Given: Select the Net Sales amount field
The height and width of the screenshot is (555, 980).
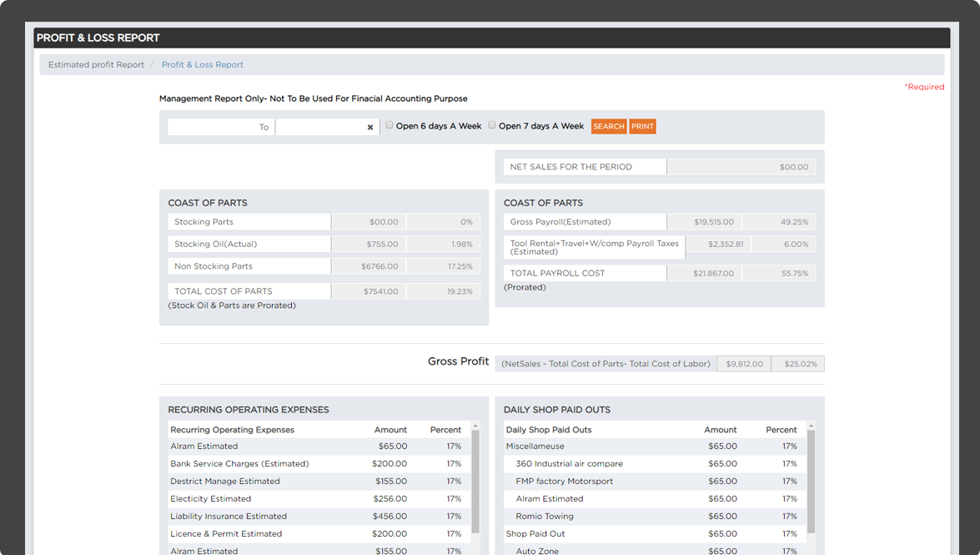Looking at the screenshot, I should (741, 167).
